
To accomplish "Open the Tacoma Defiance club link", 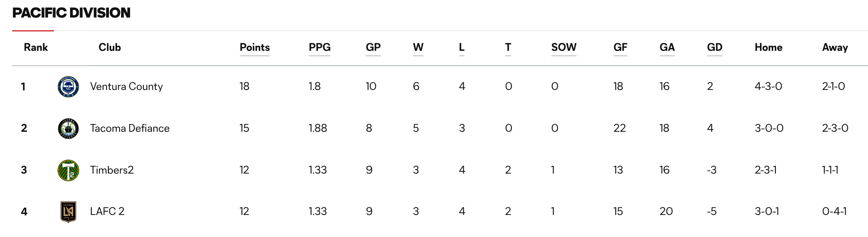I will pos(130,128).
